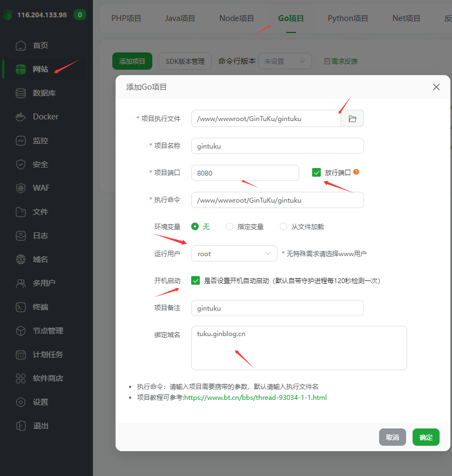The image size is (452, 476).
Task: Click the 确定 confirm button
Action: (426, 437)
